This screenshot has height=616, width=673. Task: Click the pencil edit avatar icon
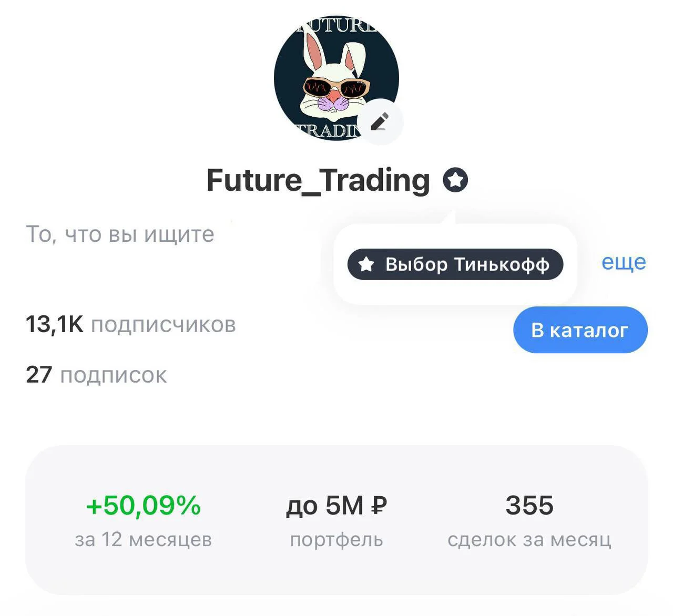tap(380, 122)
